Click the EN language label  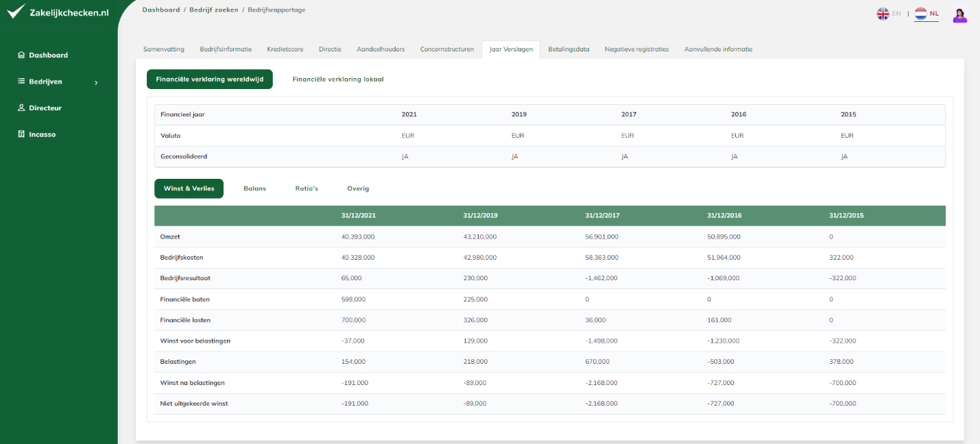click(x=896, y=14)
